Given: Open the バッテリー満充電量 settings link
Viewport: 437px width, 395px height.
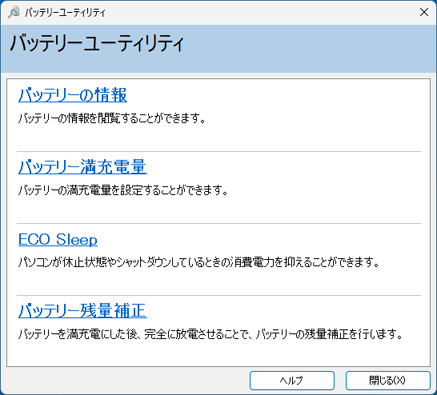Looking at the screenshot, I should click(x=82, y=167).
